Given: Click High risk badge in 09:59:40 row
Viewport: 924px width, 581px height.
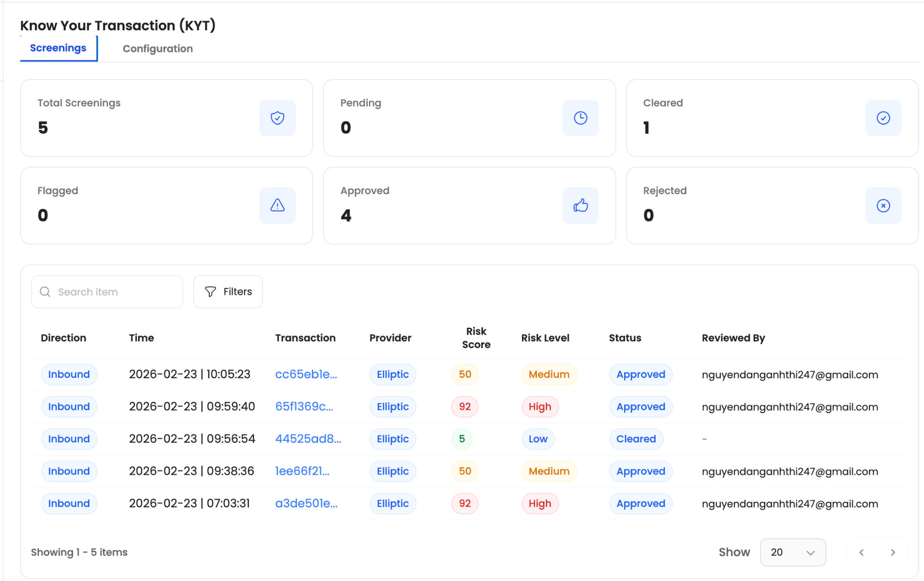Looking at the screenshot, I should 540,407.
